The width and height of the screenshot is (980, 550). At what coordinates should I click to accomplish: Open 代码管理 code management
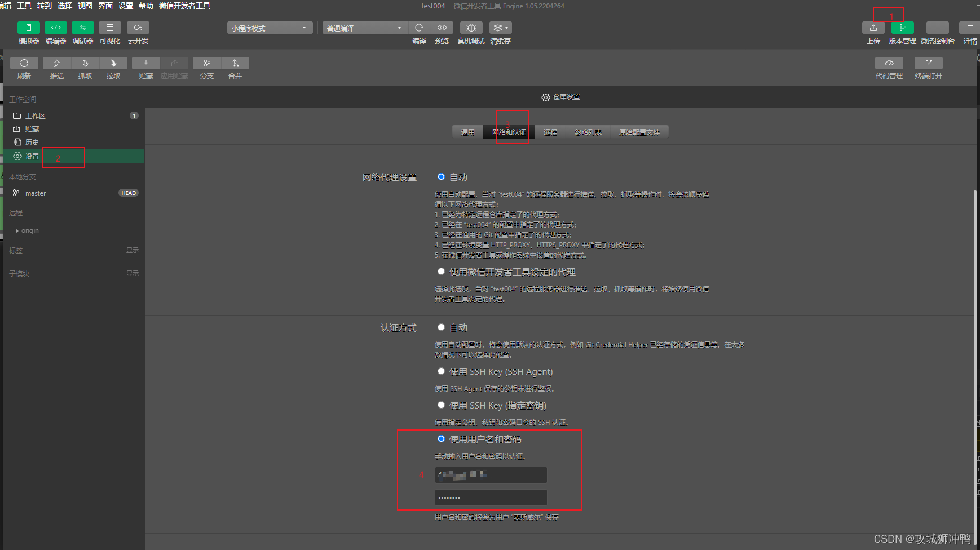pyautogui.click(x=889, y=63)
